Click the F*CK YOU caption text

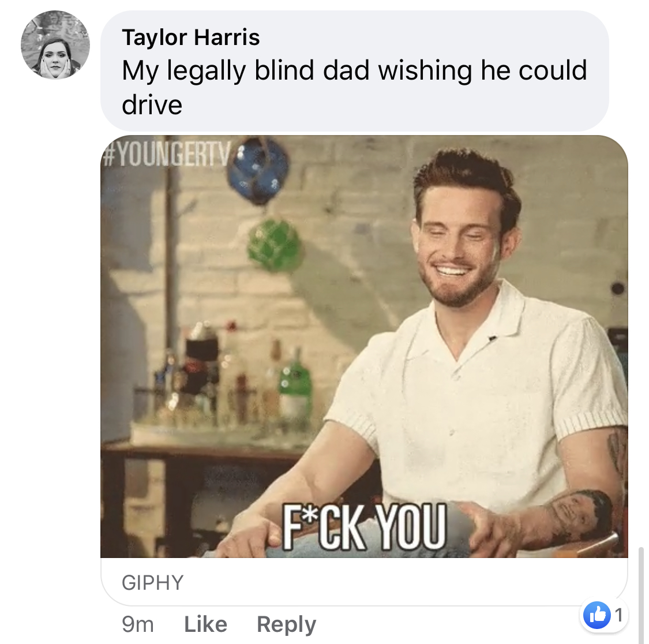point(364,527)
